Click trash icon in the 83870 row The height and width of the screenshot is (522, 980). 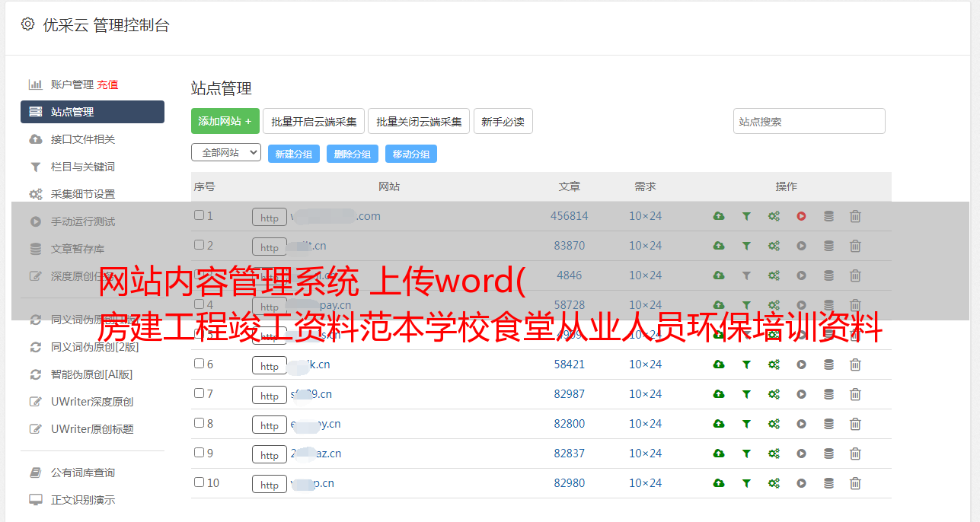[x=855, y=246]
